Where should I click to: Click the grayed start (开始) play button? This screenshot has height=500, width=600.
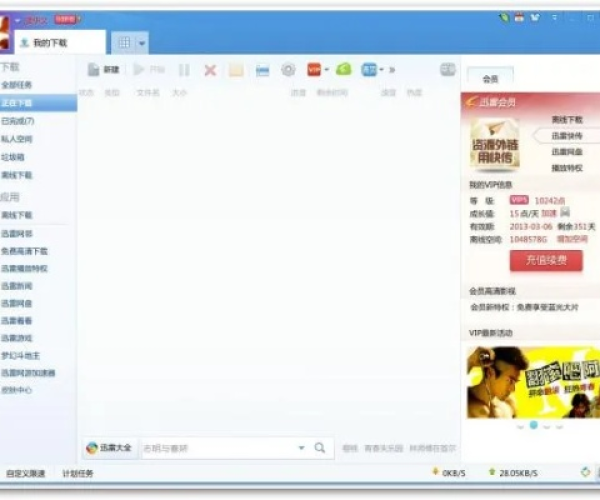pyautogui.click(x=149, y=70)
